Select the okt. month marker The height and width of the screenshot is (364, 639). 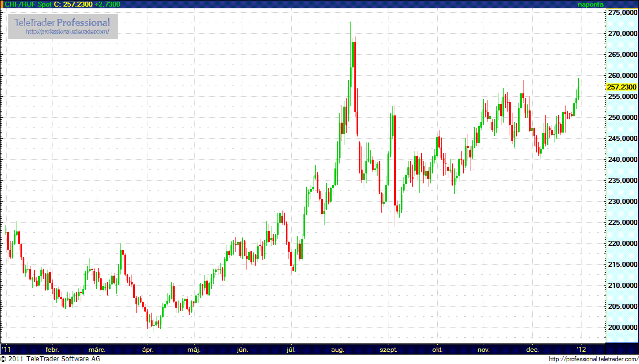click(x=437, y=350)
